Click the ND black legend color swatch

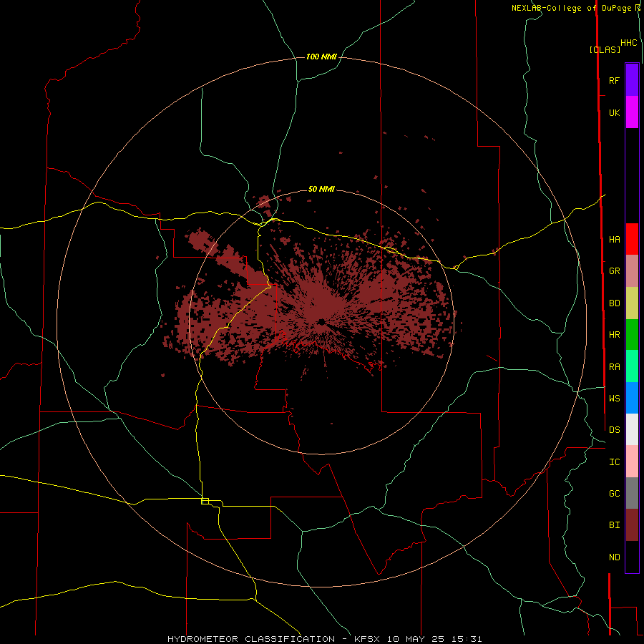[632, 557]
